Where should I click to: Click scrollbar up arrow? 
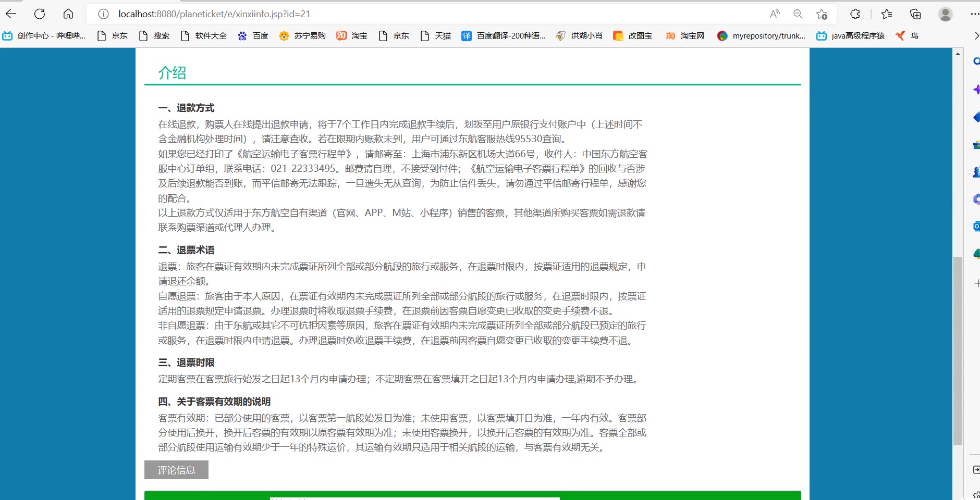(x=958, y=54)
